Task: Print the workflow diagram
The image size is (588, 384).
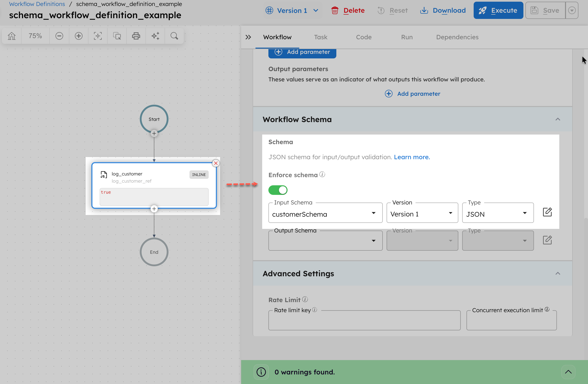Action: click(x=136, y=36)
